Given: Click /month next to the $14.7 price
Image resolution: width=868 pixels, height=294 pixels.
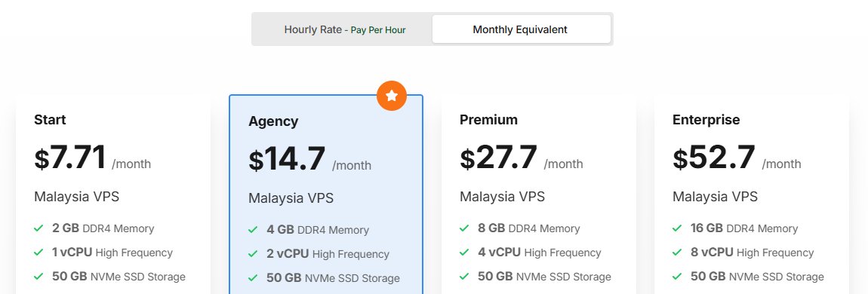Looking at the screenshot, I should click(352, 166).
